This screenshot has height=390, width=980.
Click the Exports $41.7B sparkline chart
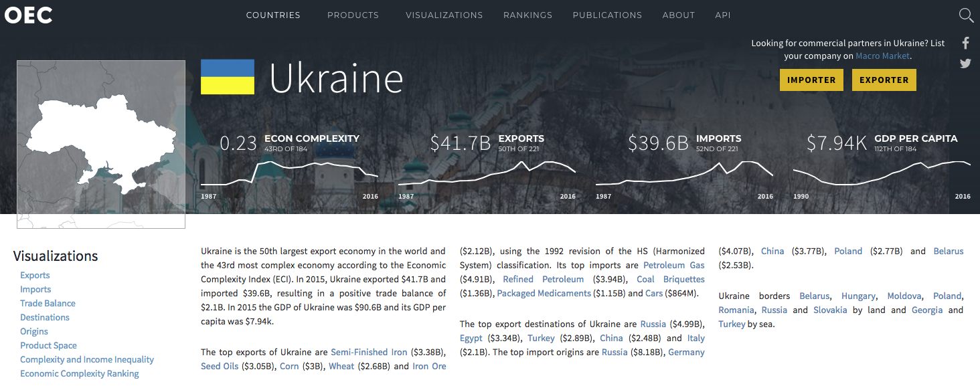(x=487, y=174)
